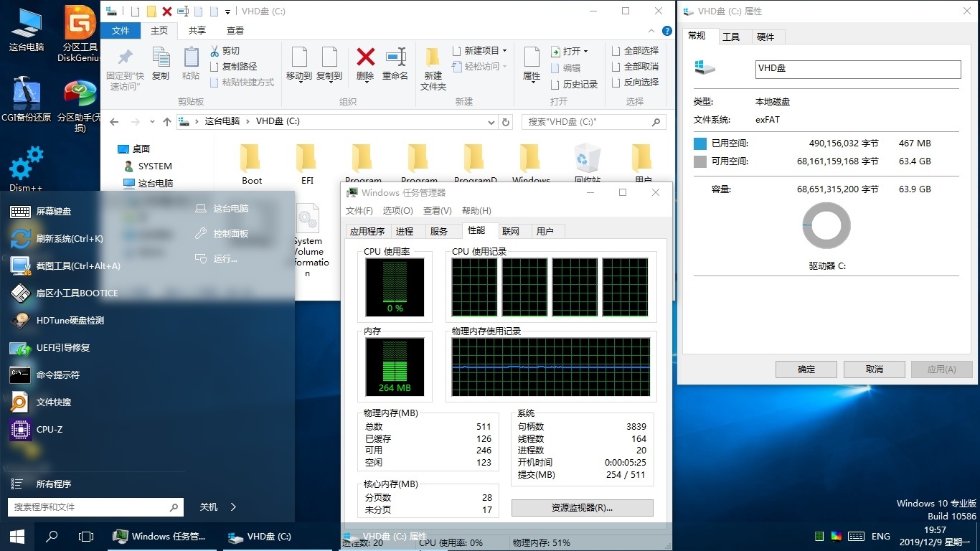Click the Paste icon in Explorer ribbon

pyautogui.click(x=191, y=64)
